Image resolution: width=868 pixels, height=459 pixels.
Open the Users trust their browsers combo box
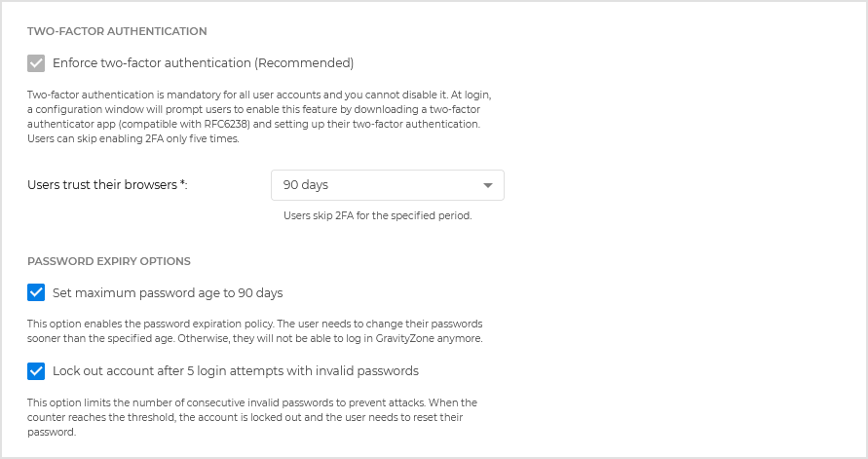click(387, 185)
